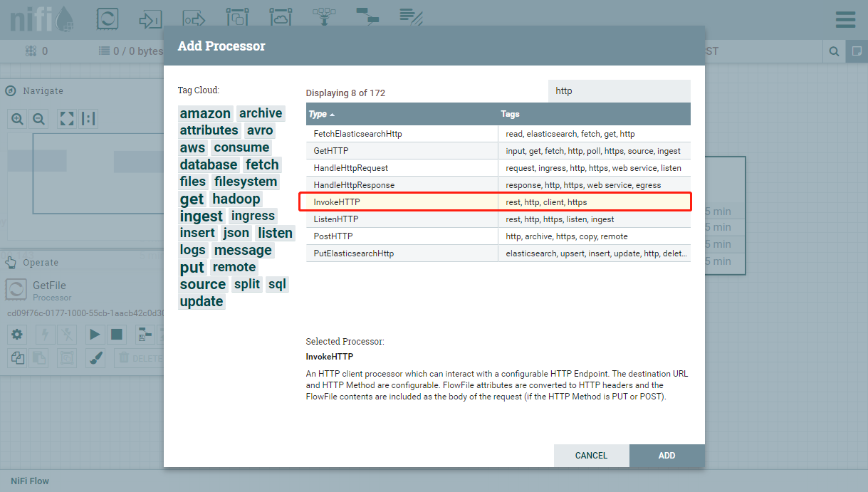Select PostHTTP processor row

click(x=498, y=236)
